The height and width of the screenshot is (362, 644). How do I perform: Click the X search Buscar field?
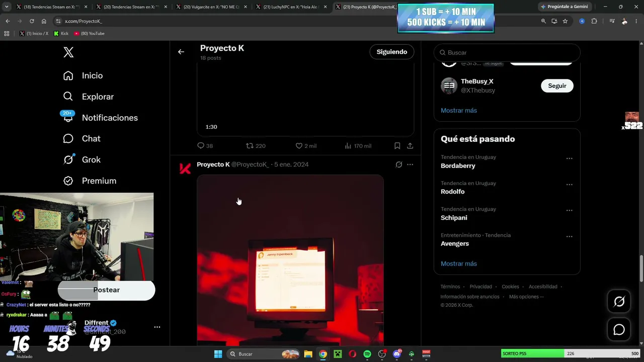click(507, 52)
